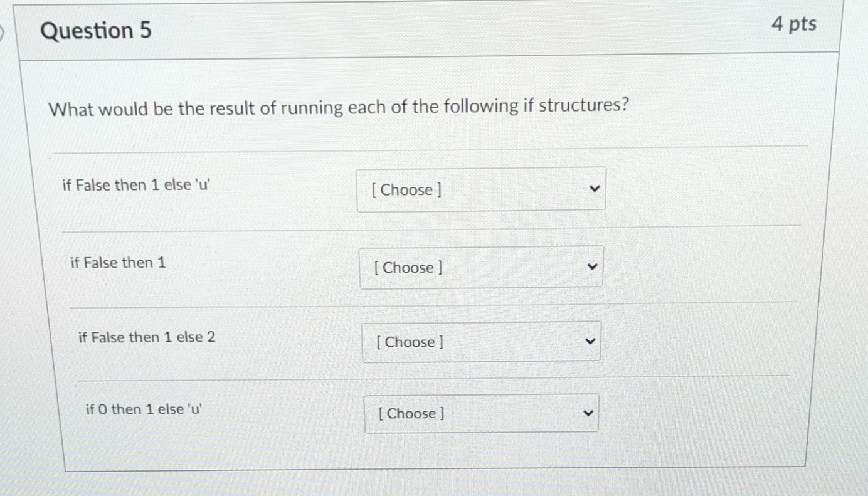Click the chevron on the first Choose dropdown
This screenshot has height=496, width=868.
pyautogui.click(x=593, y=188)
